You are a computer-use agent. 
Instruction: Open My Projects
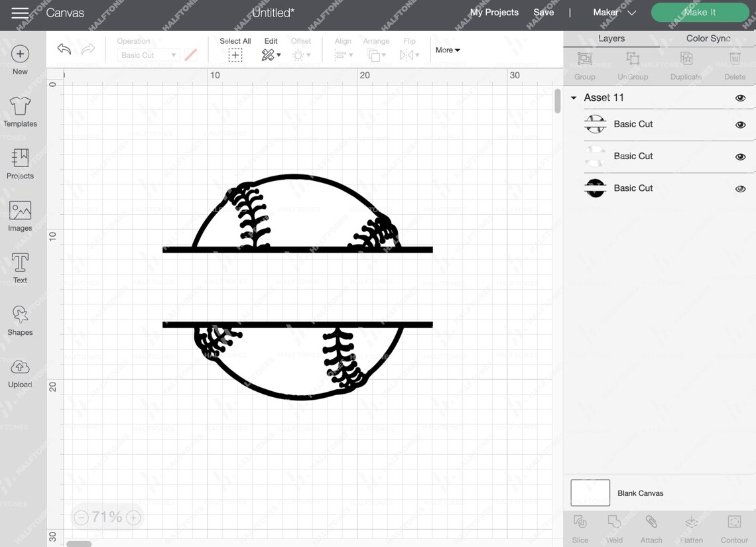click(494, 12)
